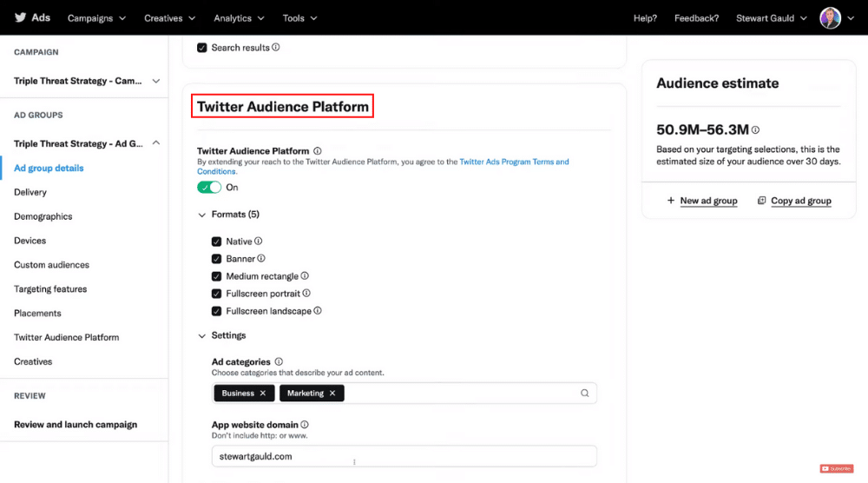Open the Stewart Gauld account dropdown
Image resolution: width=868 pixels, height=483 pixels.
click(771, 18)
